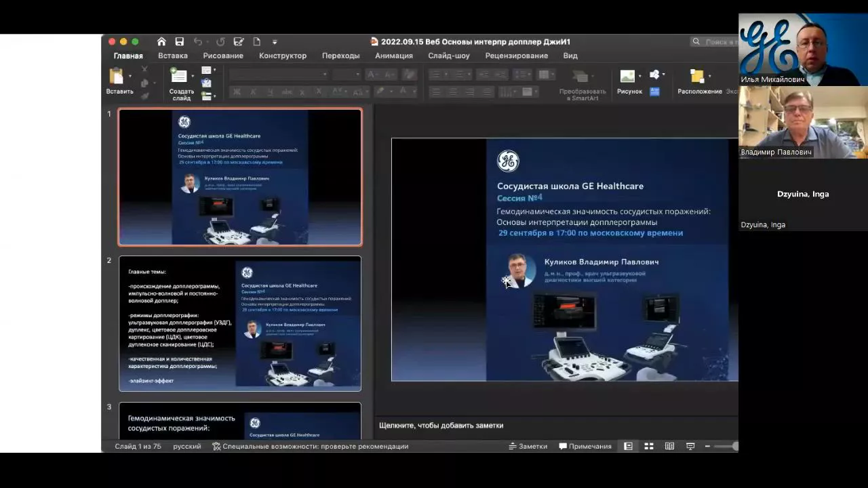Click the Вставить paste button label
This screenshot has width=868, height=488.
coord(120,91)
